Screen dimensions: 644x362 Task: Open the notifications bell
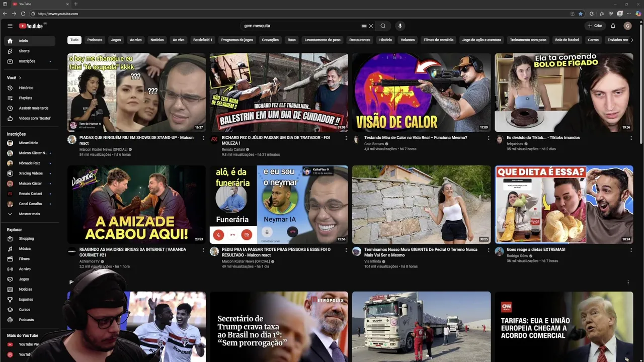point(613,26)
